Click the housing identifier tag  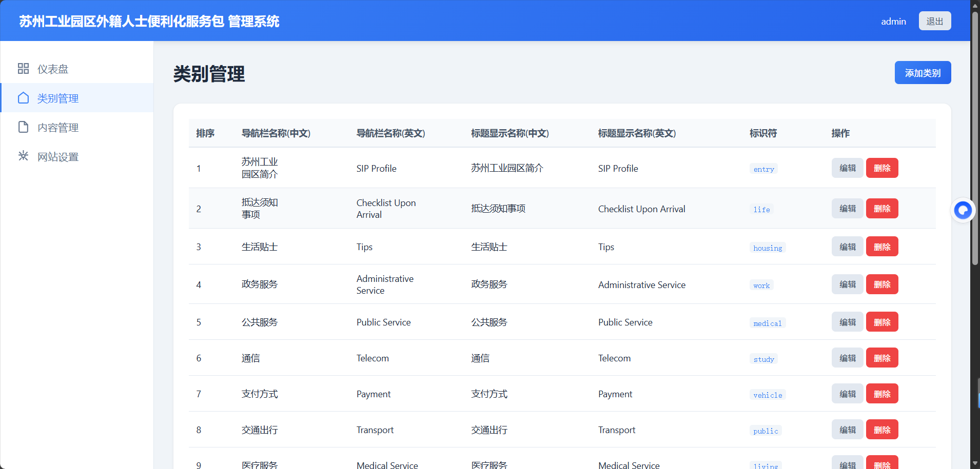coord(767,248)
